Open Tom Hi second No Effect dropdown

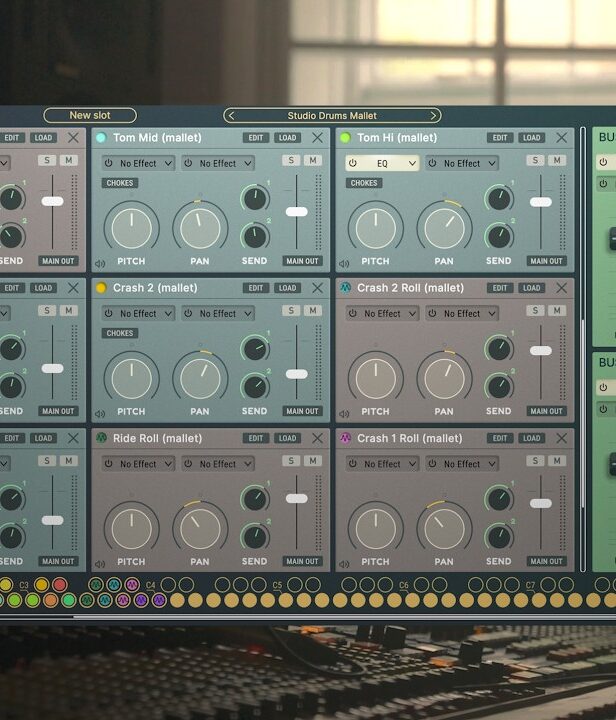462,163
